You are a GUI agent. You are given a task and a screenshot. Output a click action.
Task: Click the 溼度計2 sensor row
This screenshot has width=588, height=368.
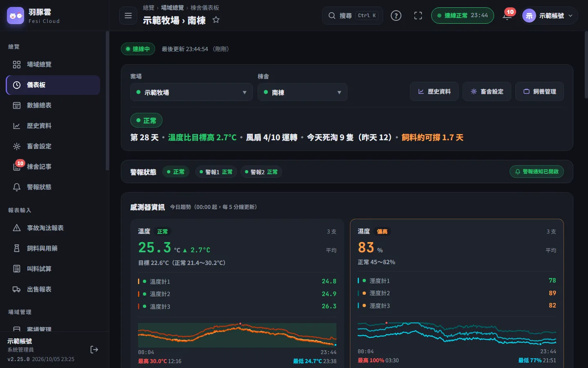tap(457, 293)
